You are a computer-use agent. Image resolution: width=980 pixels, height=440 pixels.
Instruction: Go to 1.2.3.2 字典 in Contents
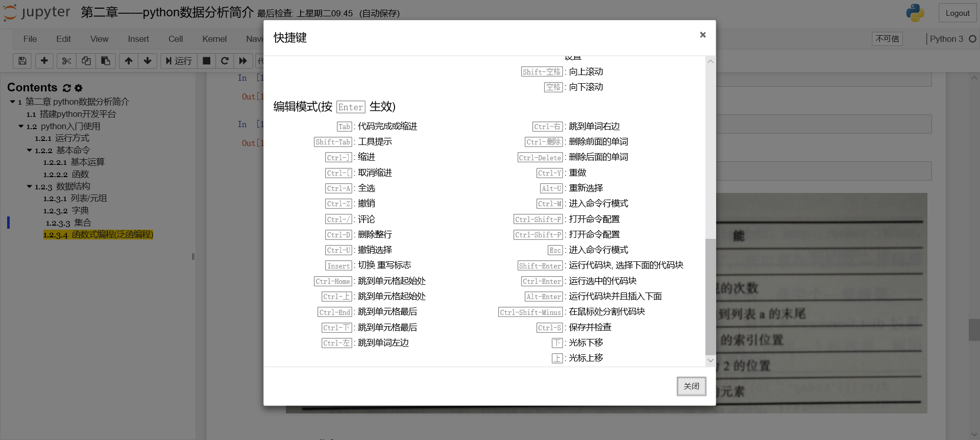pos(66,211)
